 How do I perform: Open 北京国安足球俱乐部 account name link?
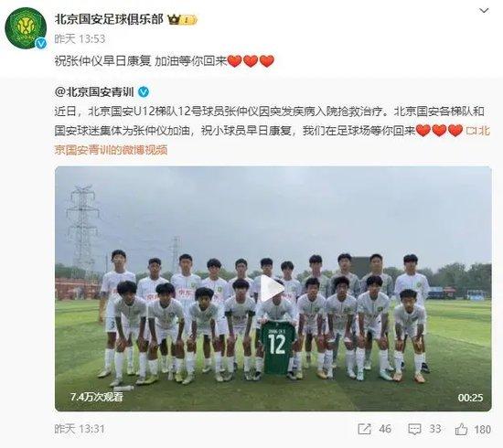coord(109,19)
